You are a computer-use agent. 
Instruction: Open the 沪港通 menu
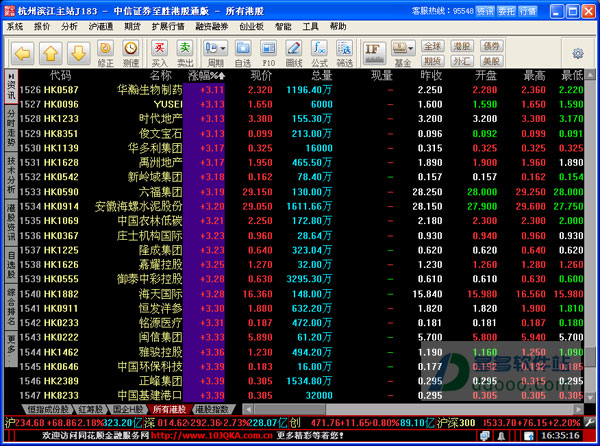tap(101, 26)
